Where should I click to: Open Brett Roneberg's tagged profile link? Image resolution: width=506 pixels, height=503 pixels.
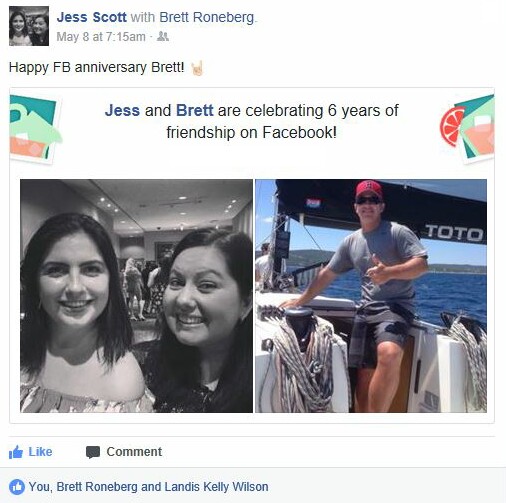[x=207, y=17]
